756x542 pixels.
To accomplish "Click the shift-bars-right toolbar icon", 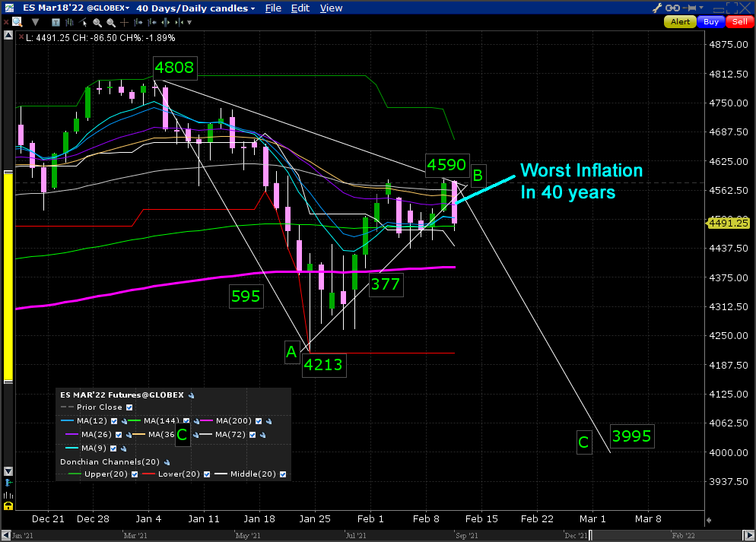I will coord(138,22).
